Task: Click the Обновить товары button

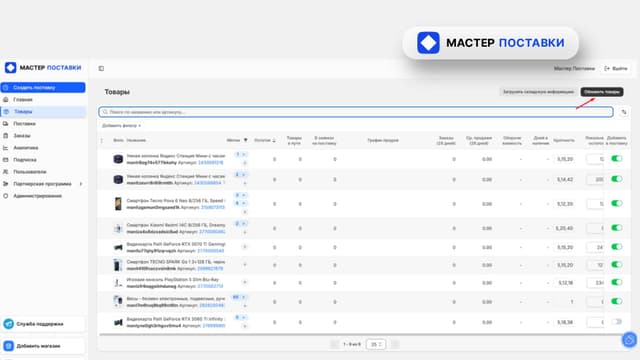Action: click(602, 92)
